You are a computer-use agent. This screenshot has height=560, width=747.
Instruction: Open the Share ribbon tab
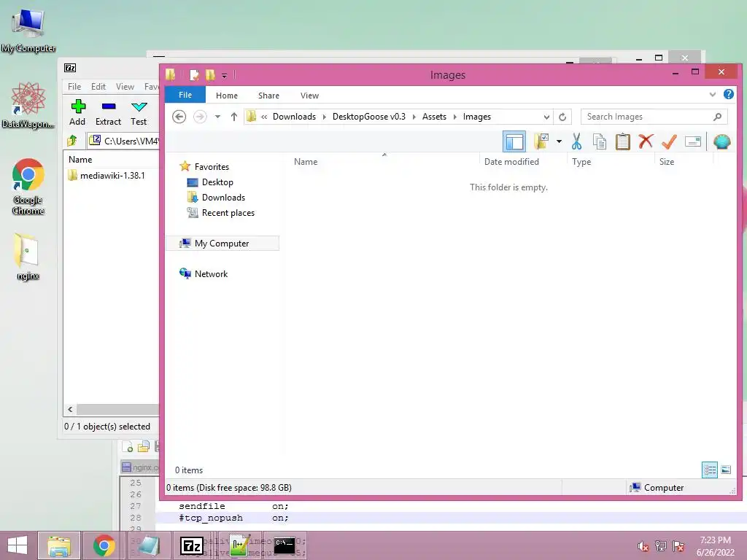tap(268, 96)
